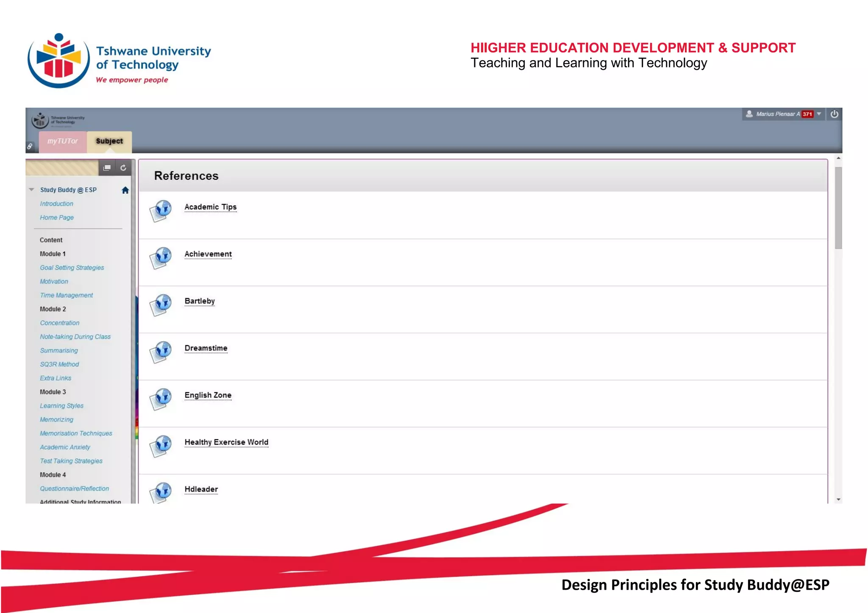Screen dimensions: 868x613
Task: Open the Healthy Exercise World link
Action: pyautogui.click(x=226, y=442)
